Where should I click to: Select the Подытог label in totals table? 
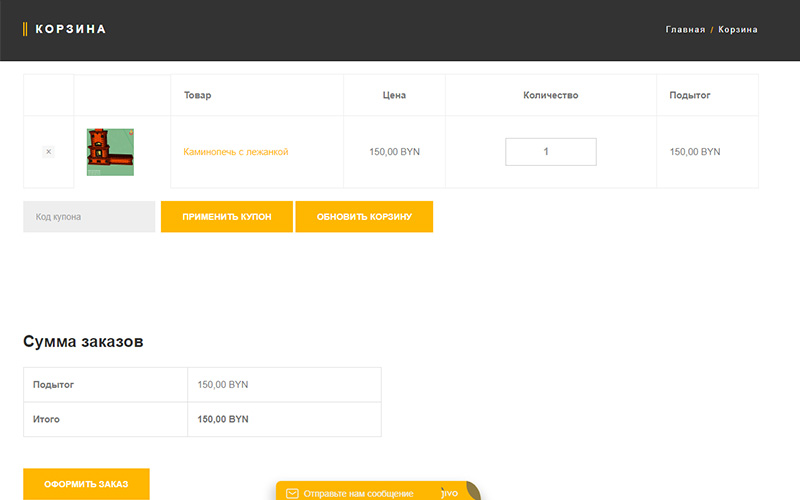54,384
